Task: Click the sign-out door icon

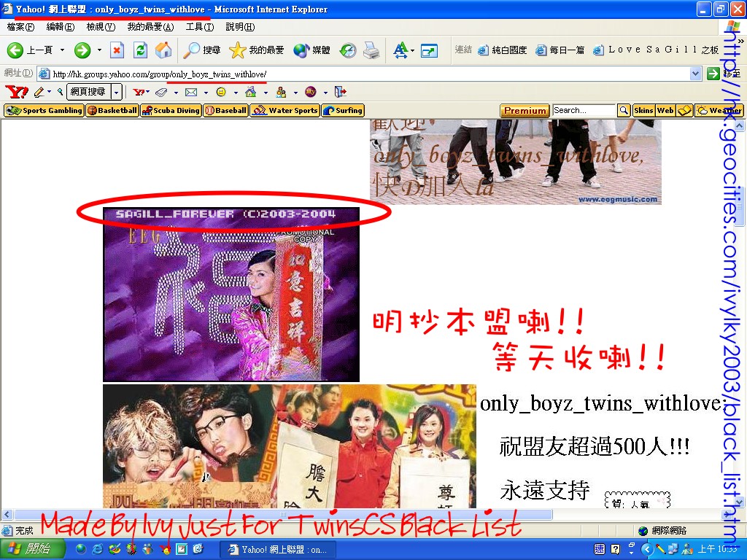Action: click(341, 91)
